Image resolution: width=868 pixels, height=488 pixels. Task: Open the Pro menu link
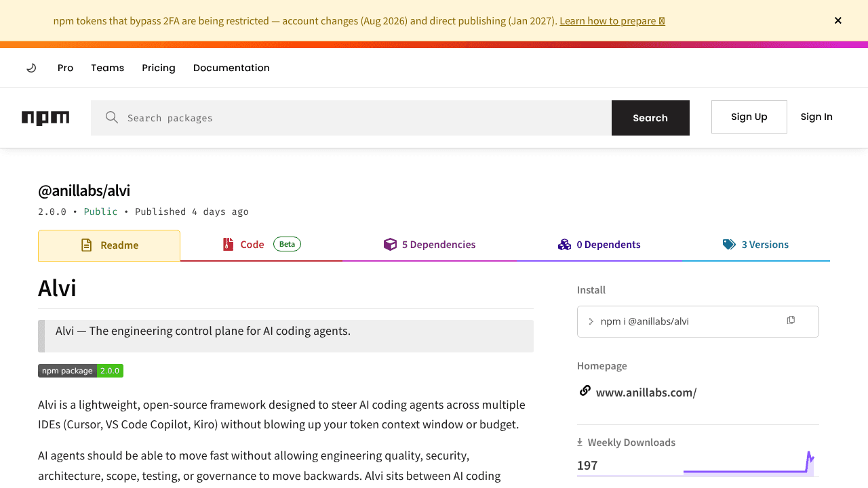65,68
